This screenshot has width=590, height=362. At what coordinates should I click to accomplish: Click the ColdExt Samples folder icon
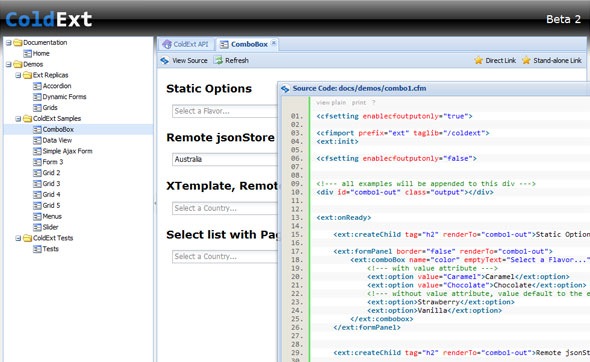coord(27,119)
